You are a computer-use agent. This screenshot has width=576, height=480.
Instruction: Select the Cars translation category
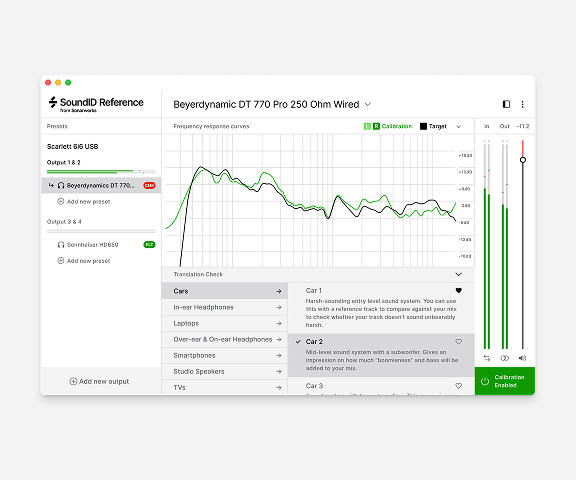224,291
